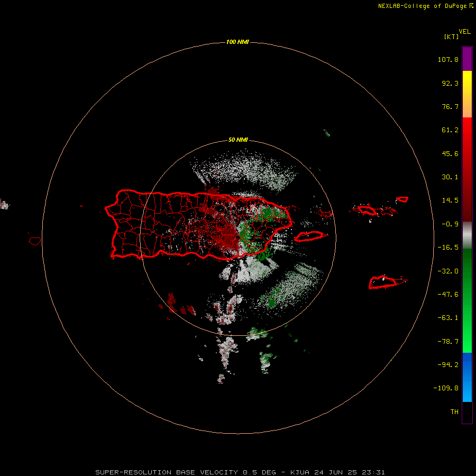Click the 45.6 velocity legend value
This screenshot has width=476, height=476.
(450, 153)
